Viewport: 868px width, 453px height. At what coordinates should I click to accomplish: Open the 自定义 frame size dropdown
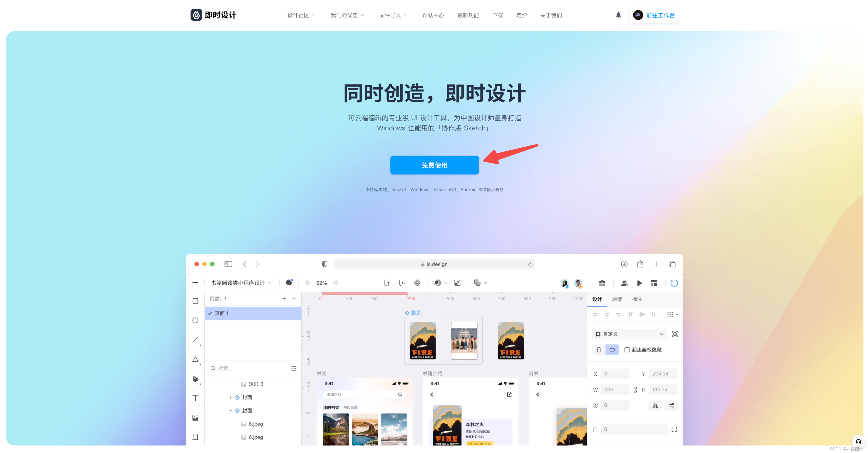[x=629, y=334]
